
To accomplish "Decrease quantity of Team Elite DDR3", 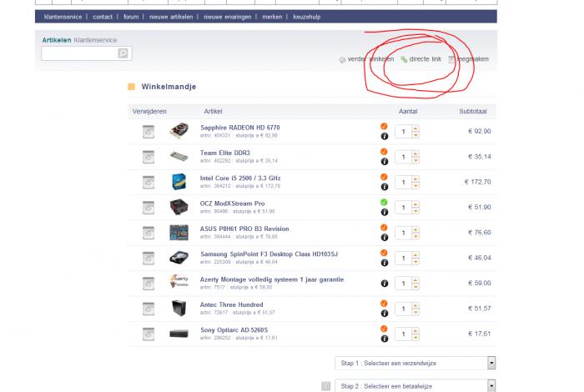I will pos(415,160).
